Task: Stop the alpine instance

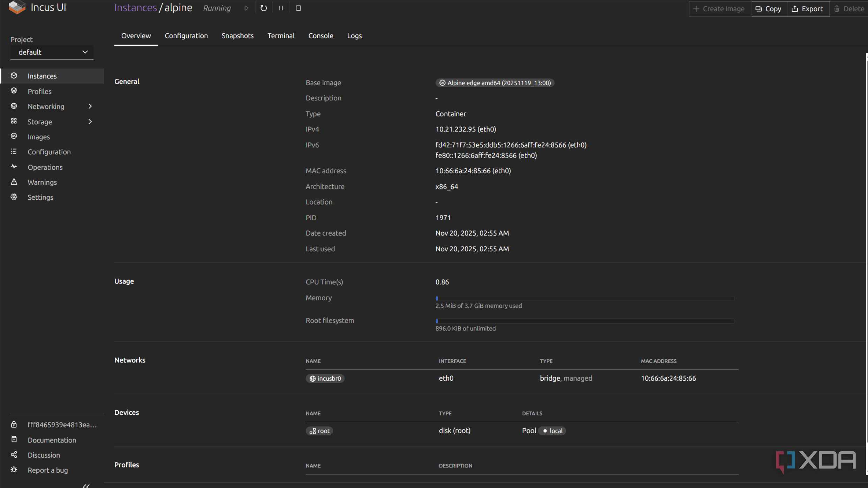Action: (x=298, y=8)
